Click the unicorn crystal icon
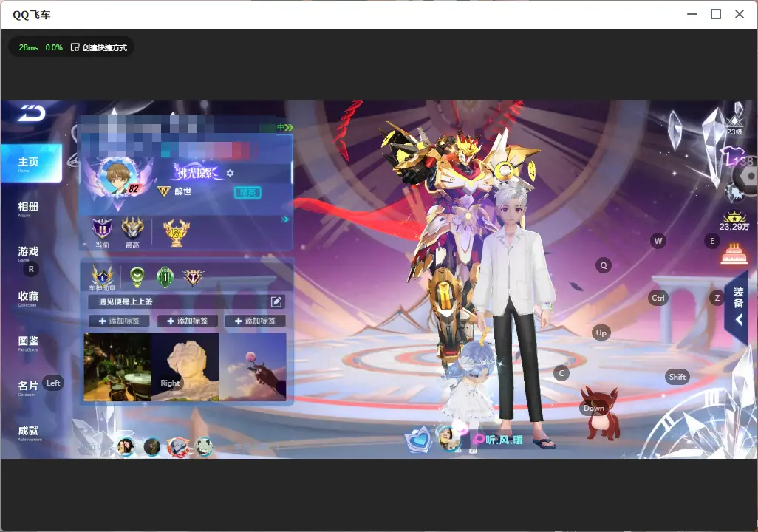The image size is (758, 532). point(734,194)
